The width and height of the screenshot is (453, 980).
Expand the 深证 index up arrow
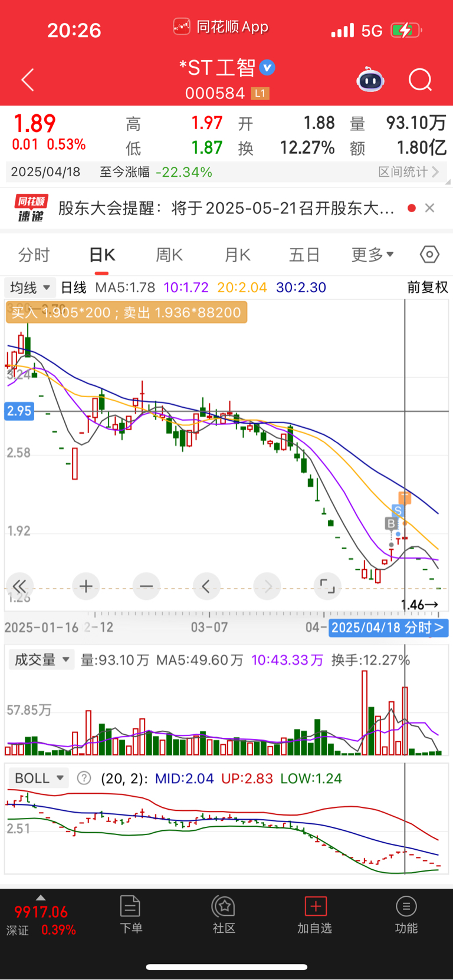pyautogui.click(x=41, y=897)
